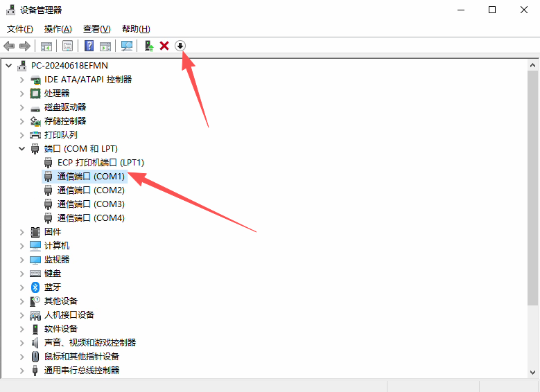Image resolution: width=540 pixels, height=392 pixels.
Task: Click the Help toolbar icon
Action: tap(89, 46)
